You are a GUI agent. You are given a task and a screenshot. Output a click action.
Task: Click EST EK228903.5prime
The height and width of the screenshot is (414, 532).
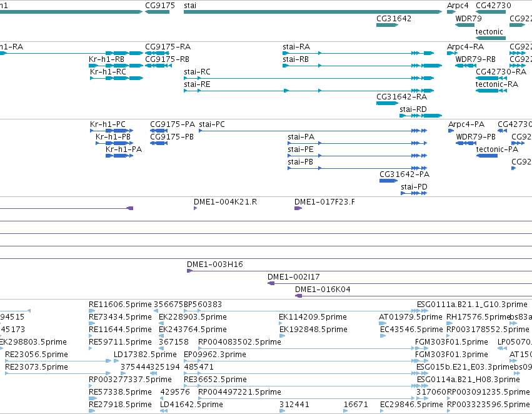tap(161, 324)
